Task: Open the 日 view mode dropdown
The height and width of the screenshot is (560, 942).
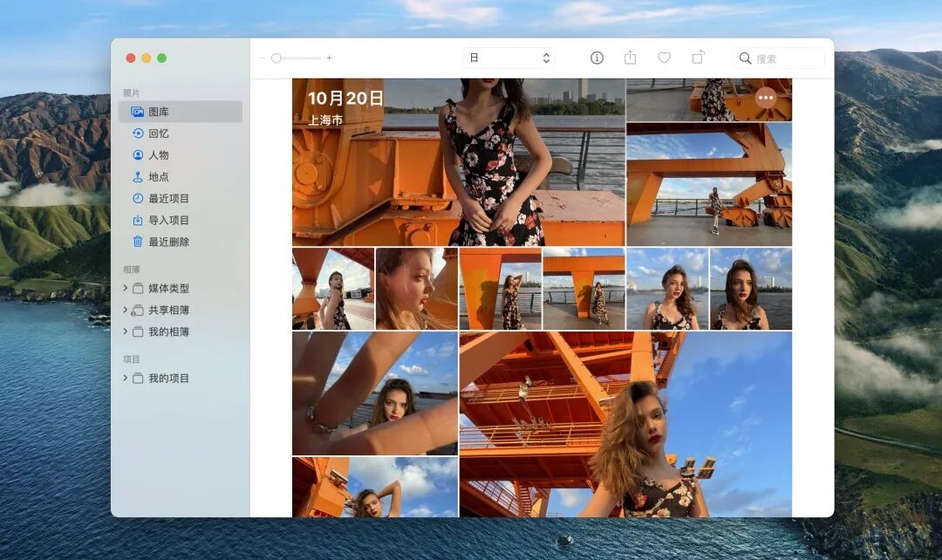Action: click(x=509, y=58)
